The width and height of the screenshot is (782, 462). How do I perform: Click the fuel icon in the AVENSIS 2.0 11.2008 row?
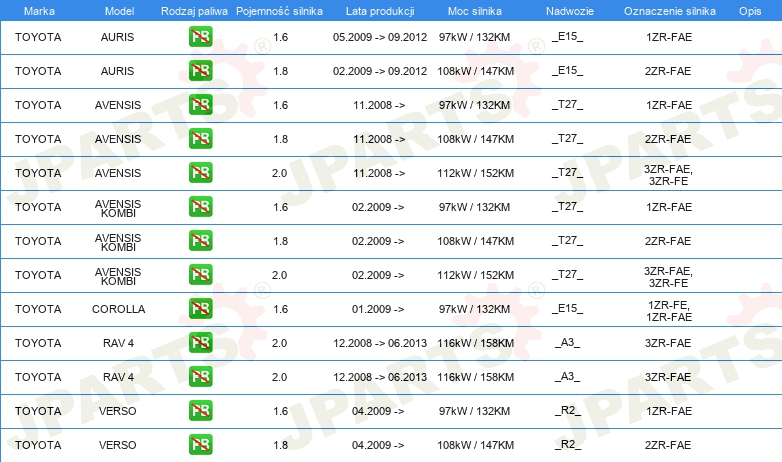pos(200,173)
